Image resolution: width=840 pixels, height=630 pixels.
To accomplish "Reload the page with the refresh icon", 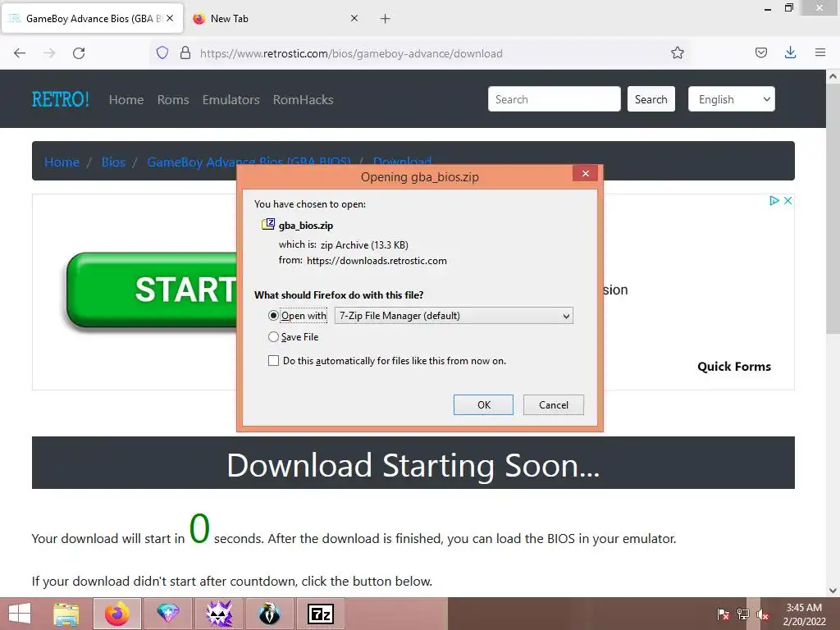I will tap(79, 53).
